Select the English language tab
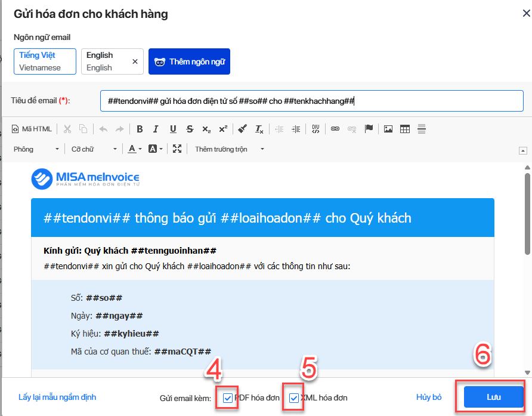 pos(106,61)
